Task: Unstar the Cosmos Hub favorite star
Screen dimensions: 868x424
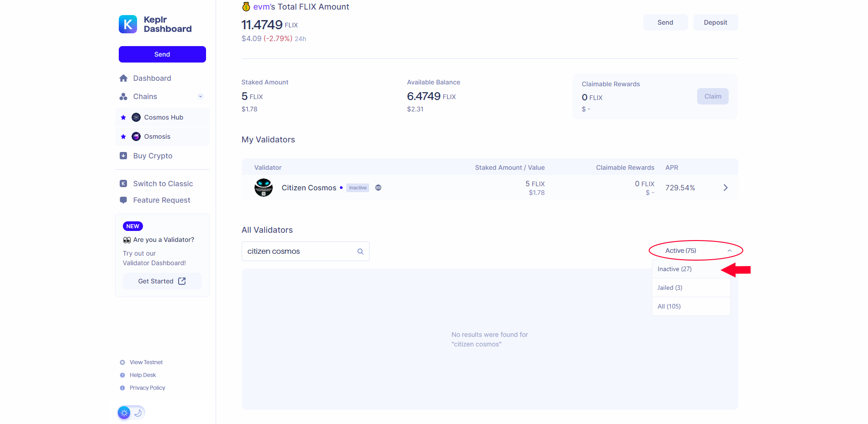Action: pyautogui.click(x=123, y=117)
